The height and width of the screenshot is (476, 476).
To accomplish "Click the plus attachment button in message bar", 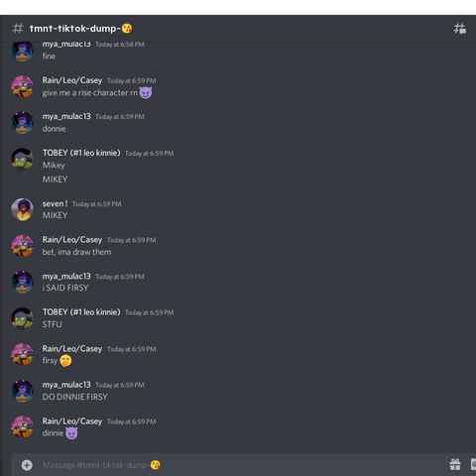I will pyautogui.click(x=27, y=465).
